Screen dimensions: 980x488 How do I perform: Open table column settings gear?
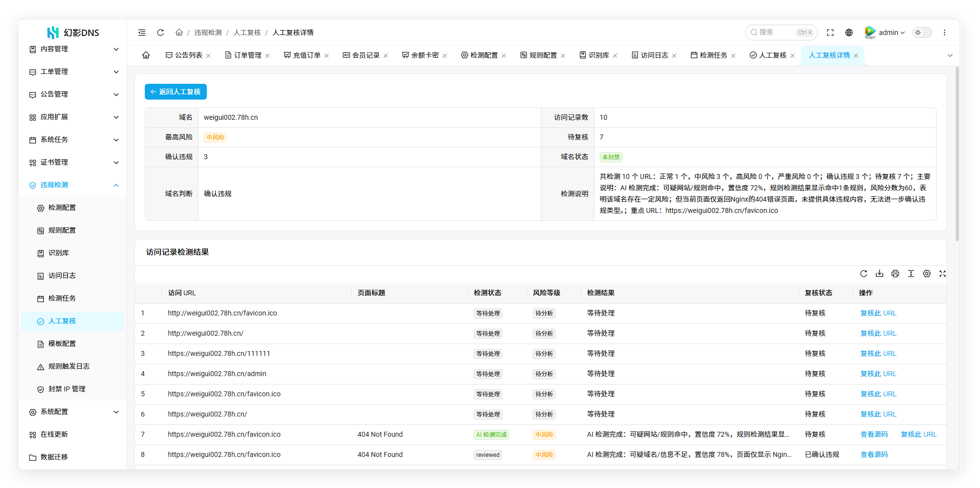tap(927, 274)
